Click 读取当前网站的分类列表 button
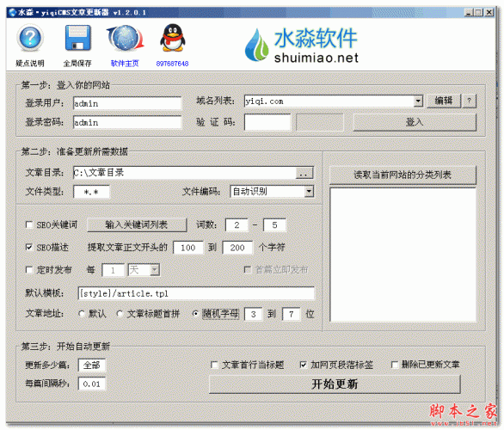This screenshot has width=504, height=430. (403, 175)
